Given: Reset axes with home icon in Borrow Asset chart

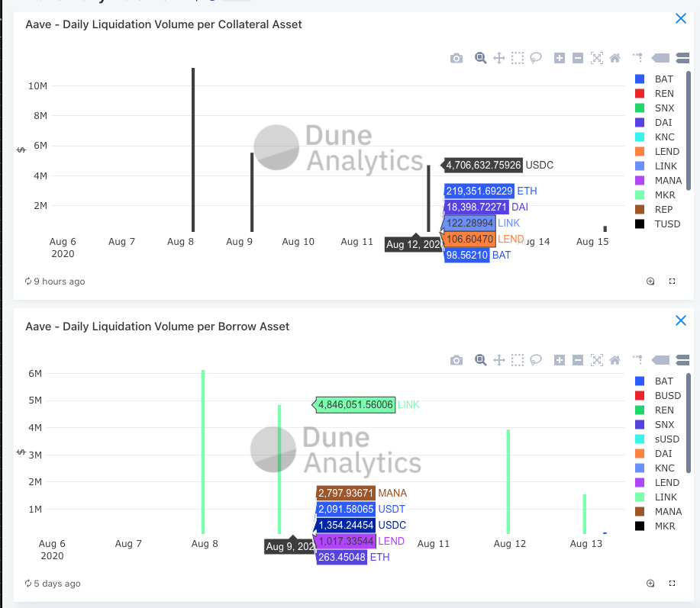Looking at the screenshot, I should tap(615, 360).
